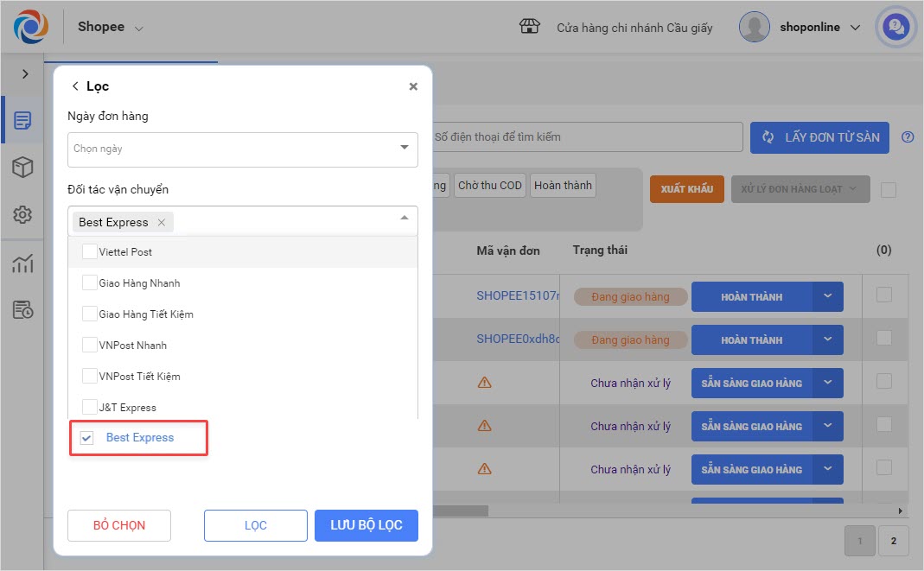Uncheck the Best Express checkbox
The image size is (924, 571).
coord(87,438)
